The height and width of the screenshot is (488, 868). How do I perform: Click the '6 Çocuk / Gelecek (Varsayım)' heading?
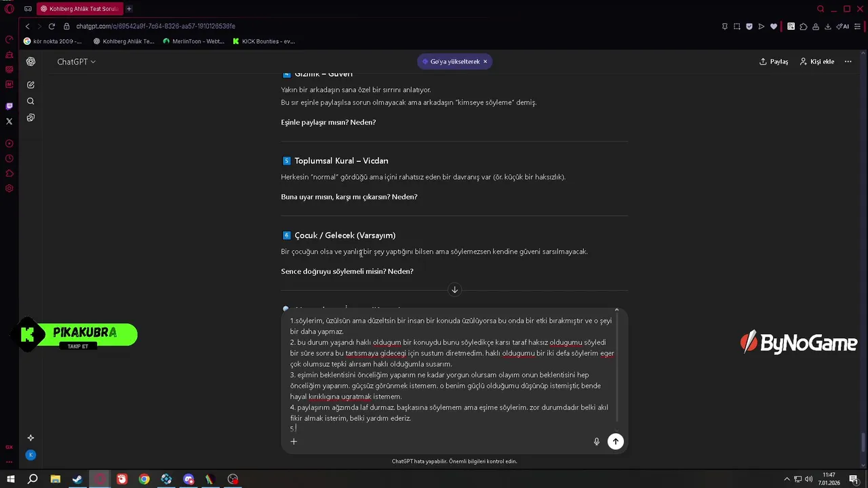[338, 235]
